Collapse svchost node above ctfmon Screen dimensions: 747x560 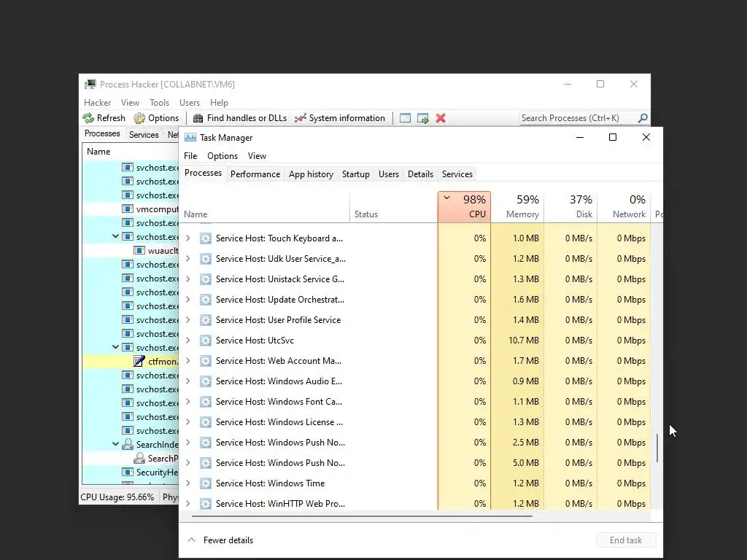pyautogui.click(x=115, y=347)
